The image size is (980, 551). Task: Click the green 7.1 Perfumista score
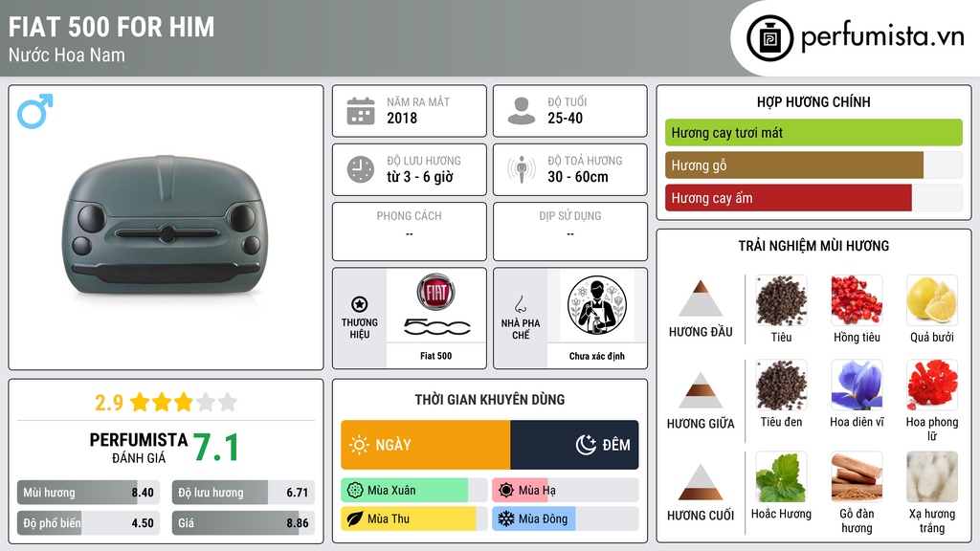(x=215, y=448)
